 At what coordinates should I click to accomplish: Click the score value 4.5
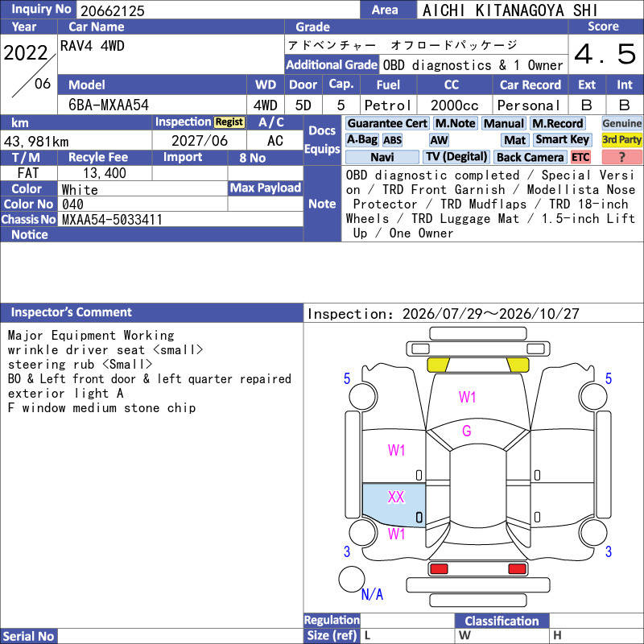point(605,54)
